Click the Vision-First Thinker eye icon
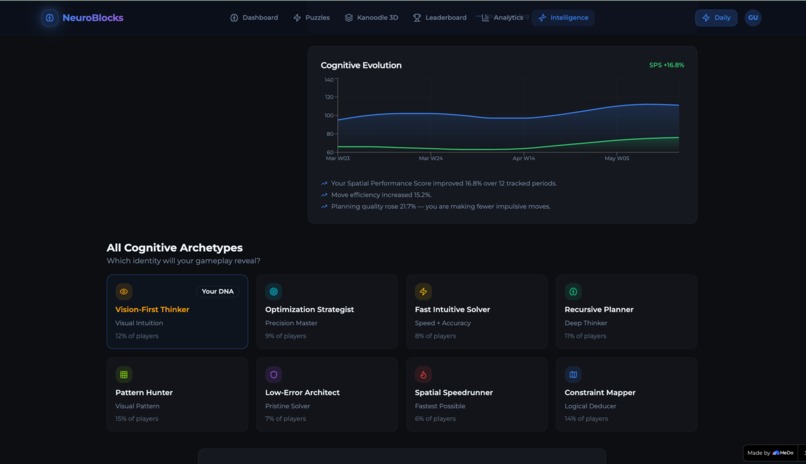 pos(124,291)
